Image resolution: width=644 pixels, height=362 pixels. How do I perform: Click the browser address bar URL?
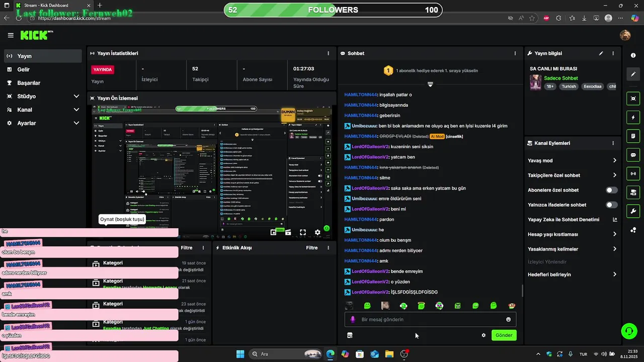(x=74, y=18)
